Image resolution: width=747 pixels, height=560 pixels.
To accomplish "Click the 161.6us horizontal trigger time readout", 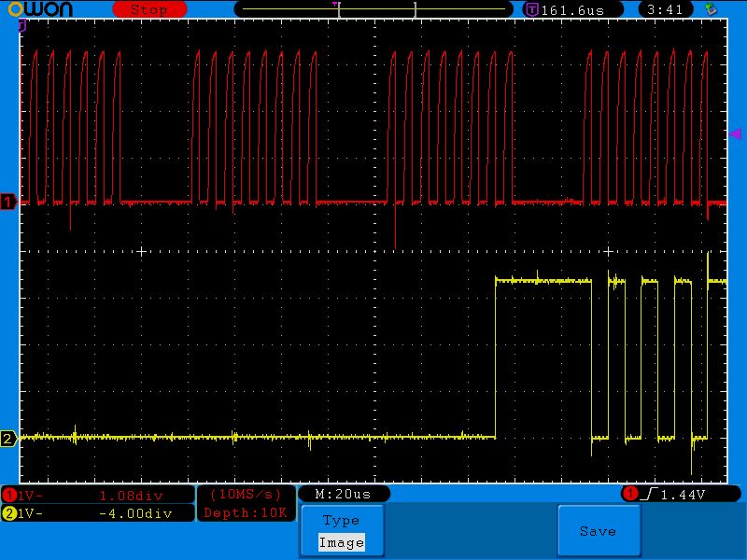I will tap(572, 10).
